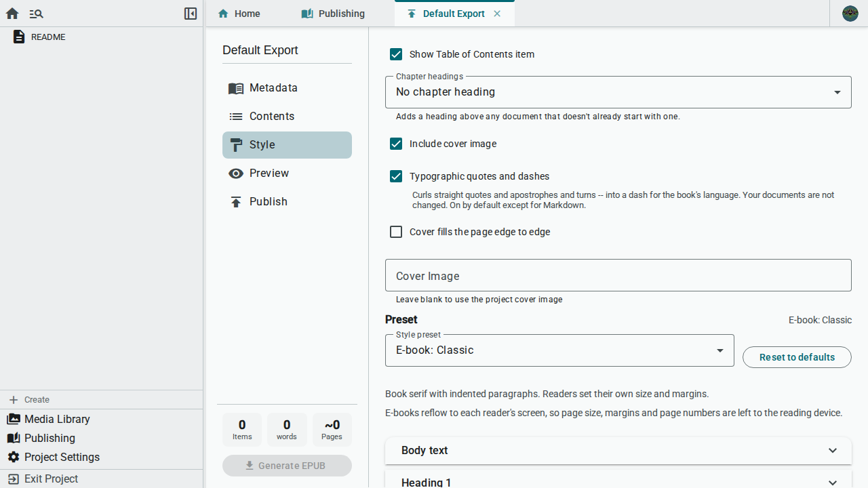This screenshot has height=488, width=868.
Task: Uncheck Include cover image
Action: [x=396, y=144]
